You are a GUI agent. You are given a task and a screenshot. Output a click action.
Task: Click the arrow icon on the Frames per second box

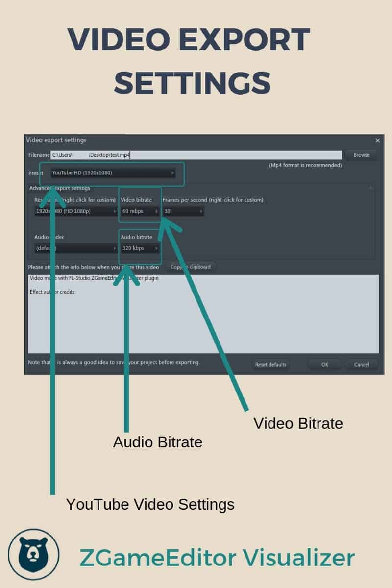click(200, 211)
